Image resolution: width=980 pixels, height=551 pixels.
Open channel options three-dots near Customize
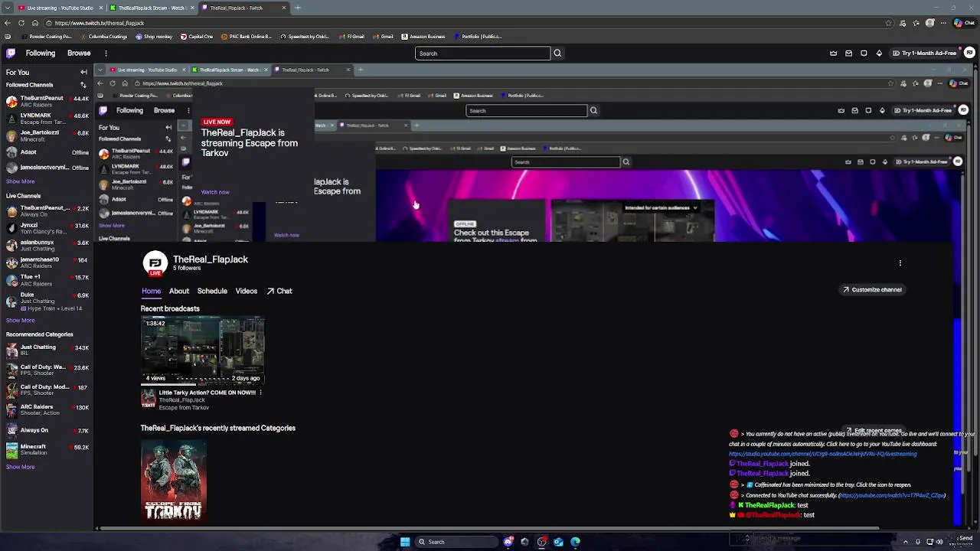900,262
